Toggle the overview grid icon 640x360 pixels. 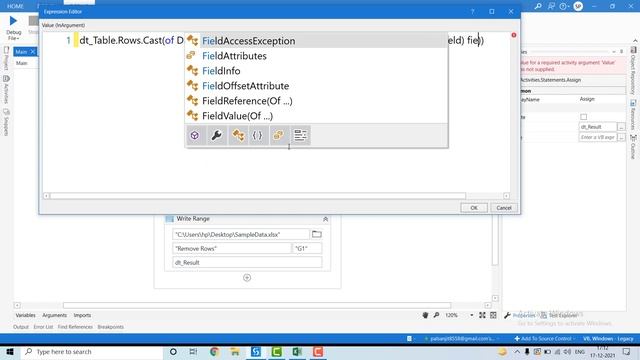[493, 315]
